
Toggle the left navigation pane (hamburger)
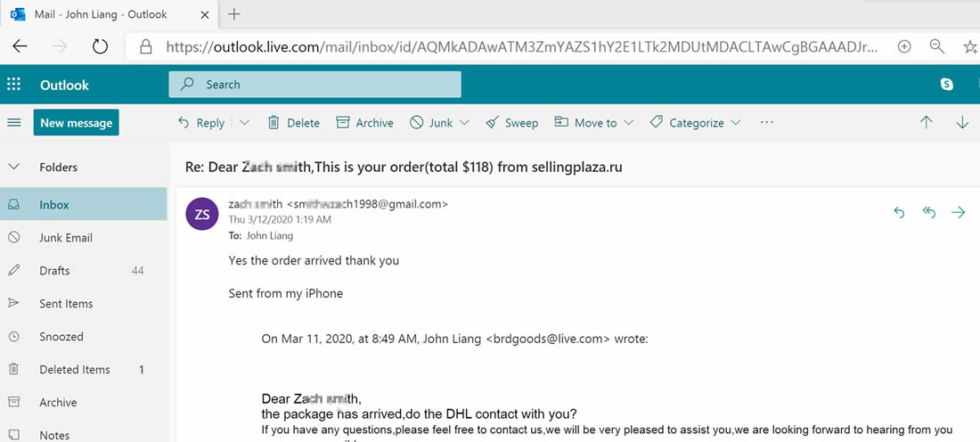13,123
